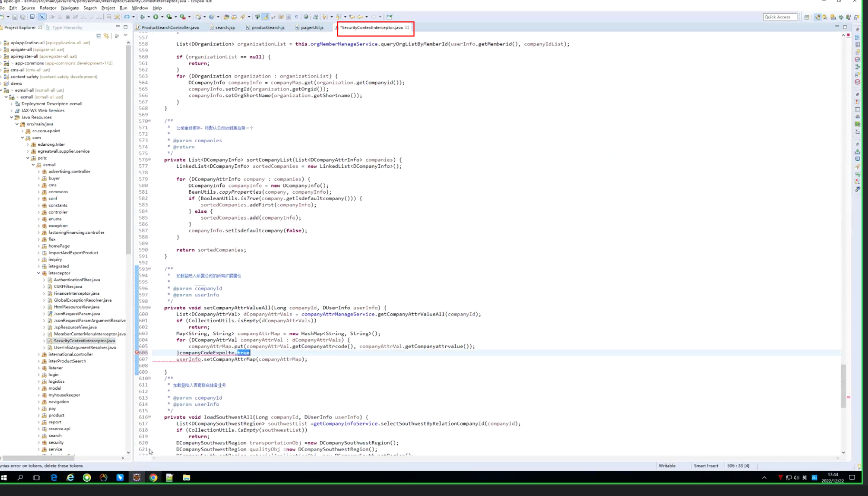Expand the international.controller package
The width and height of the screenshot is (868, 496).
point(38,354)
